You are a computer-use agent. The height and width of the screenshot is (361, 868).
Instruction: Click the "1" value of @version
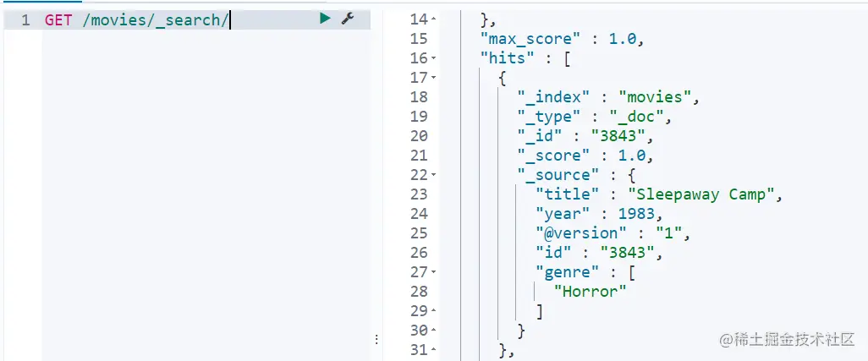coord(669,233)
